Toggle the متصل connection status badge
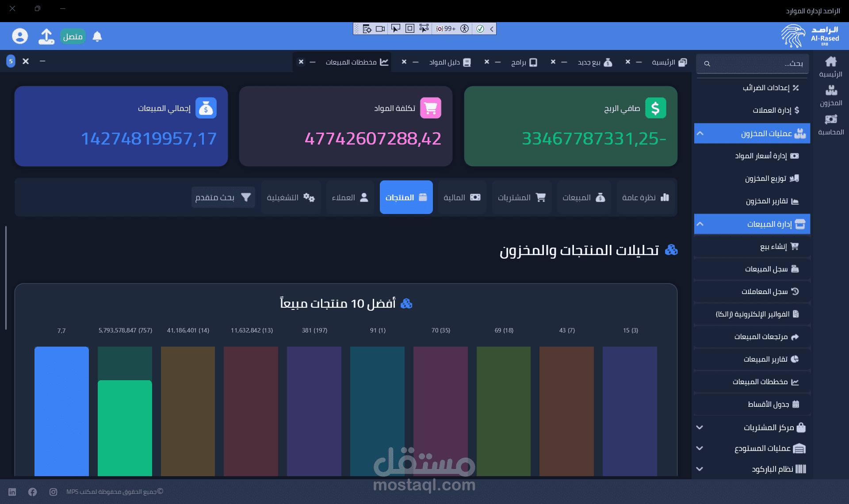849x504 pixels. click(73, 36)
